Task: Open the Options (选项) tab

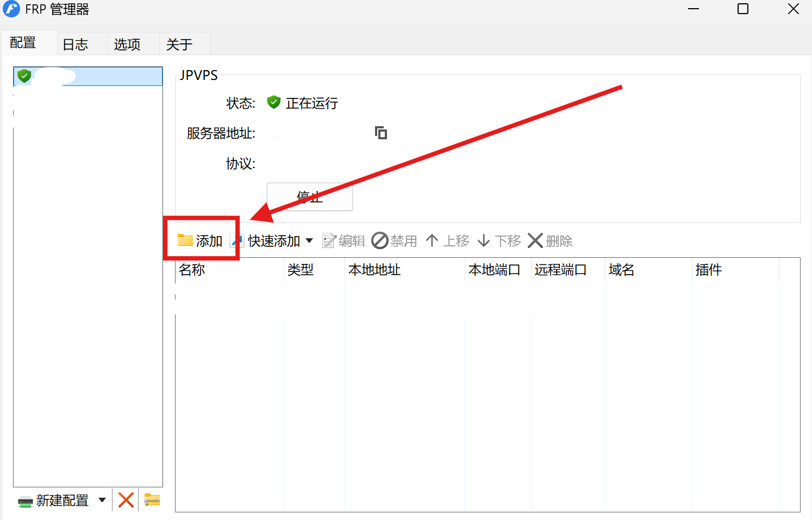Action: tap(127, 45)
